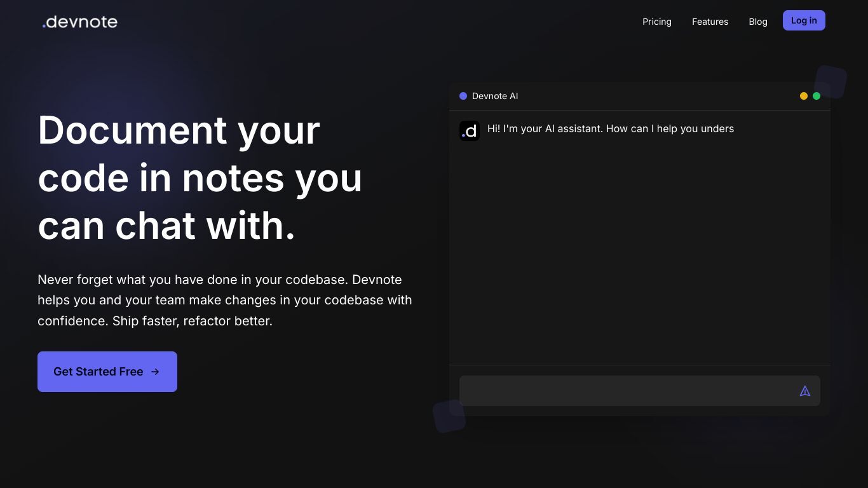This screenshot has width=868, height=488.
Task: Go to the Blog
Action: (757, 22)
